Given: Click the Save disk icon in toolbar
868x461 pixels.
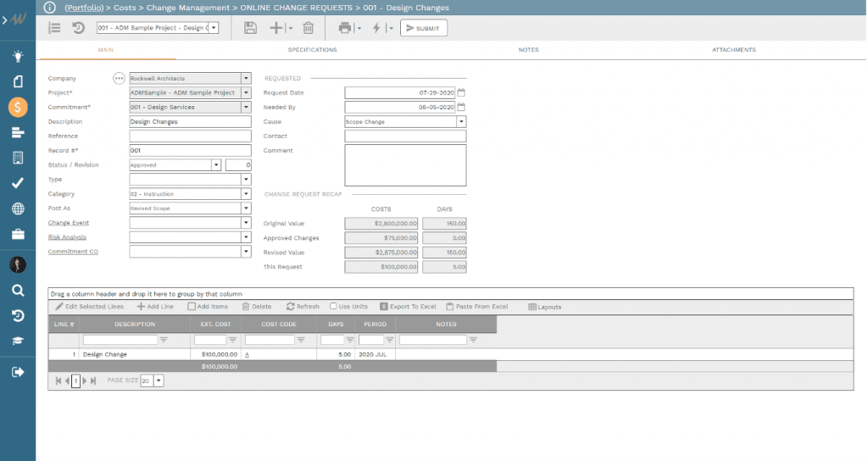Looking at the screenshot, I should click(x=250, y=28).
